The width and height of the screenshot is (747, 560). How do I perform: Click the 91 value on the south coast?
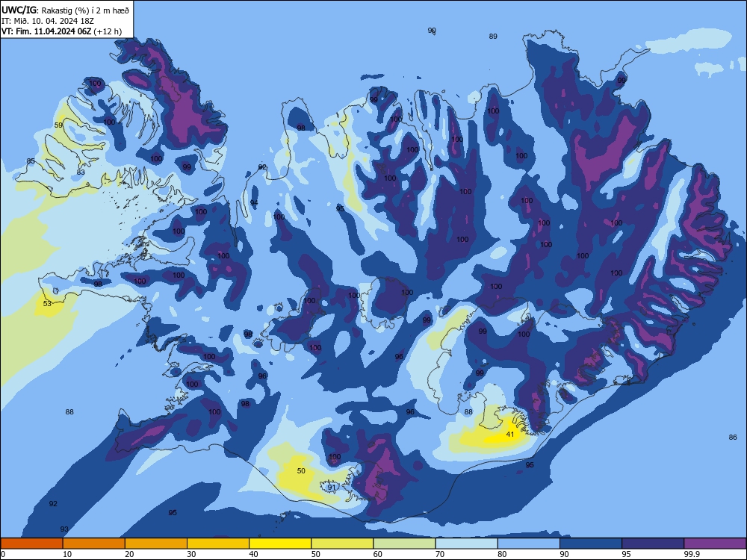332,487
